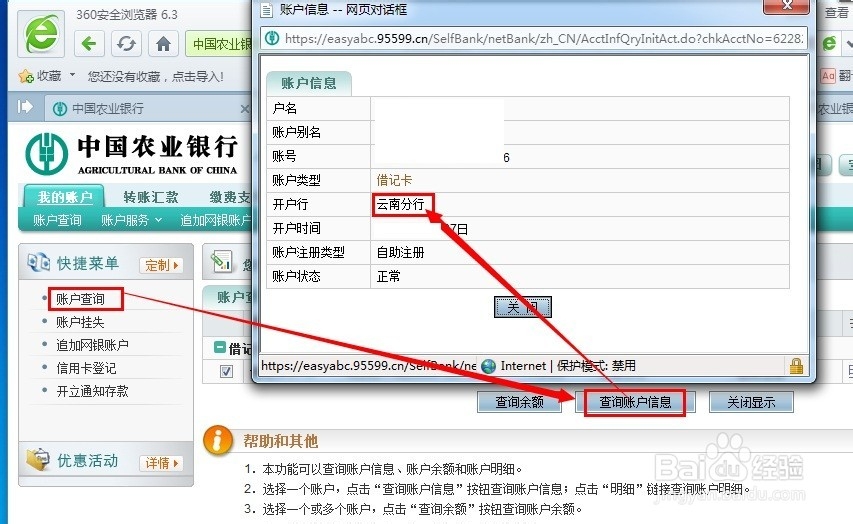Click the orange info icon beside 帮助和其他
Viewport: 853px width, 524px height.
tap(218, 440)
